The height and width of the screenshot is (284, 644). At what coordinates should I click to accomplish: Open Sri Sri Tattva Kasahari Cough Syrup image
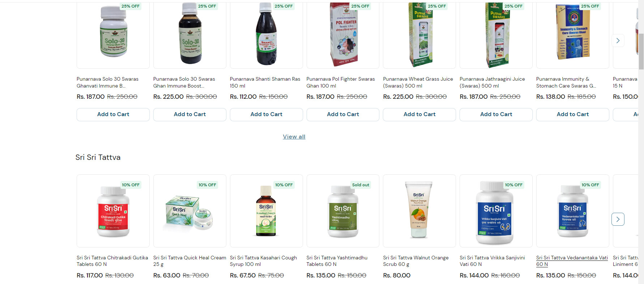266,211
